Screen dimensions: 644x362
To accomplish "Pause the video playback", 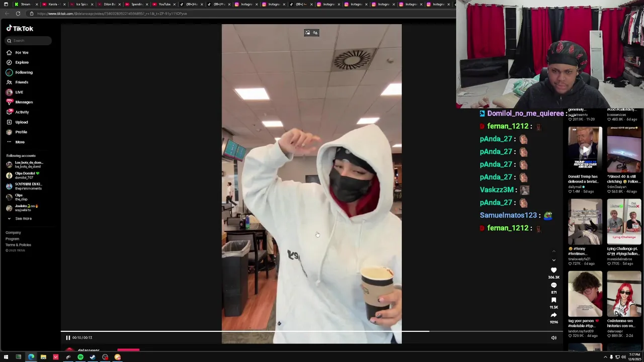I will pyautogui.click(x=68, y=338).
